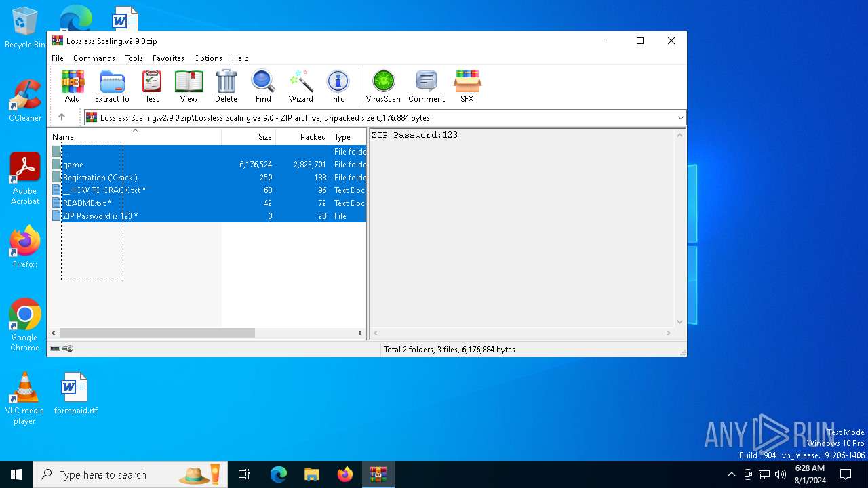Sort by the Name column header
The width and height of the screenshot is (868, 488).
click(x=134, y=136)
